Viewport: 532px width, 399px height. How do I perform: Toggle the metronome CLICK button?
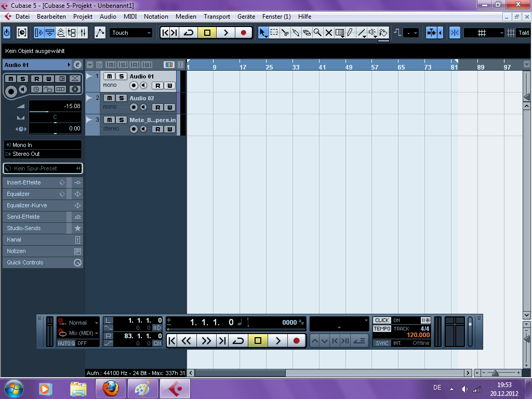point(382,320)
